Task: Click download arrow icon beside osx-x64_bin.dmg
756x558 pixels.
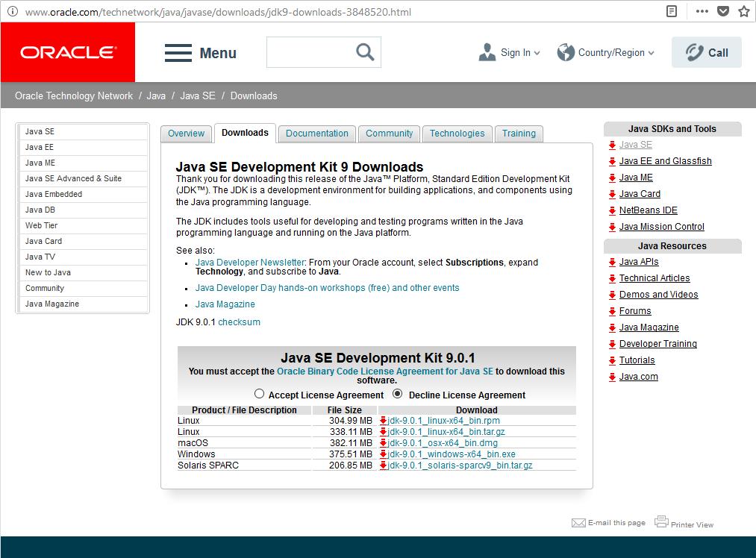Action: coord(384,443)
